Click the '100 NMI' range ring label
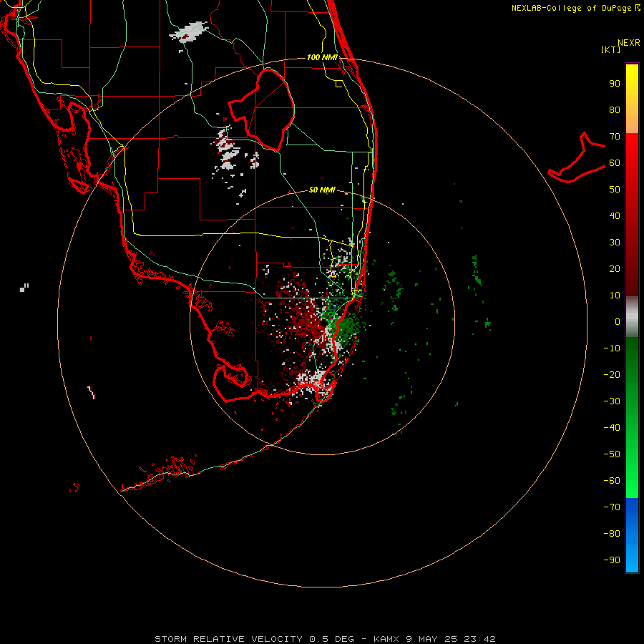 coord(323,57)
